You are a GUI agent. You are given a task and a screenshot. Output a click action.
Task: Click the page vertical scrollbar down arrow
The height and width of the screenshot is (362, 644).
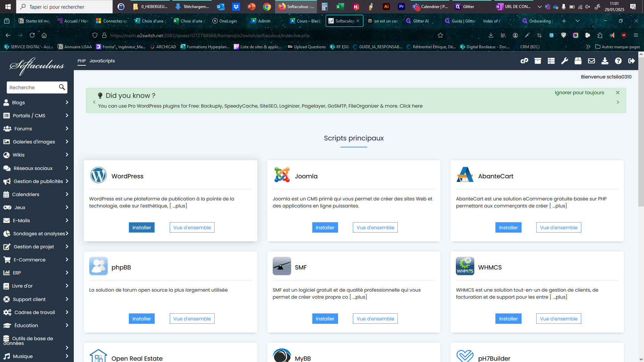(x=641, y=359)
